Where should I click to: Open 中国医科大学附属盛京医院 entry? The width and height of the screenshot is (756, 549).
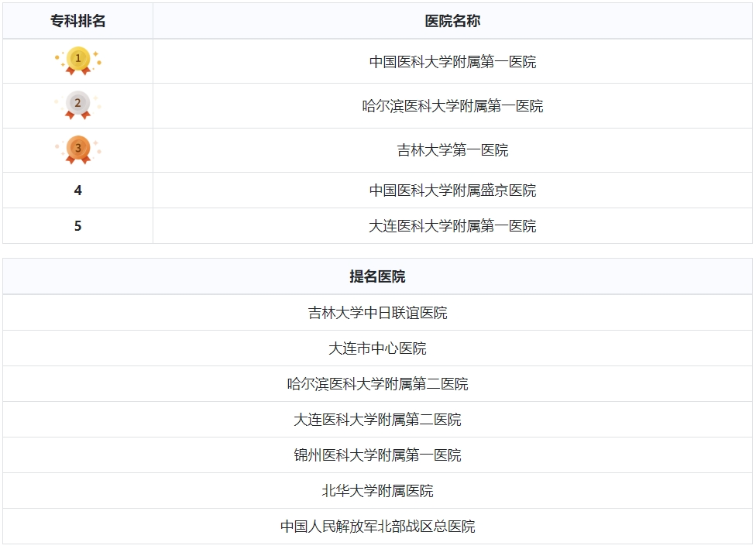(452, 190)
